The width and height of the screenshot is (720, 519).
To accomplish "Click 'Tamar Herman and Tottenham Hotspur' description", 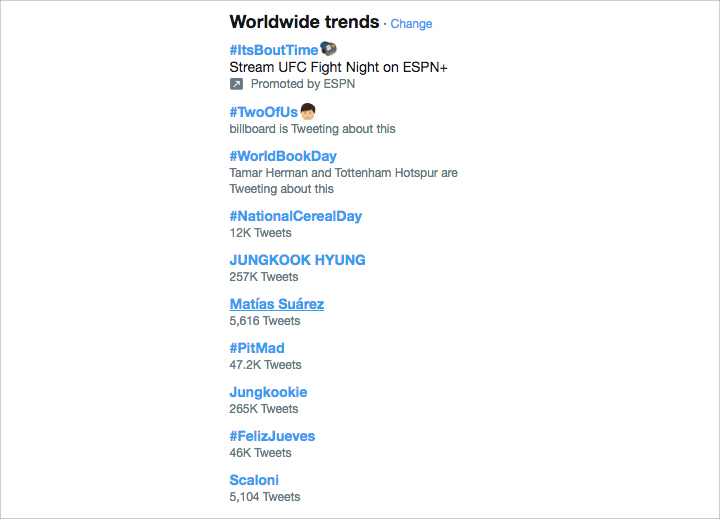I will (x=343, y=181).
